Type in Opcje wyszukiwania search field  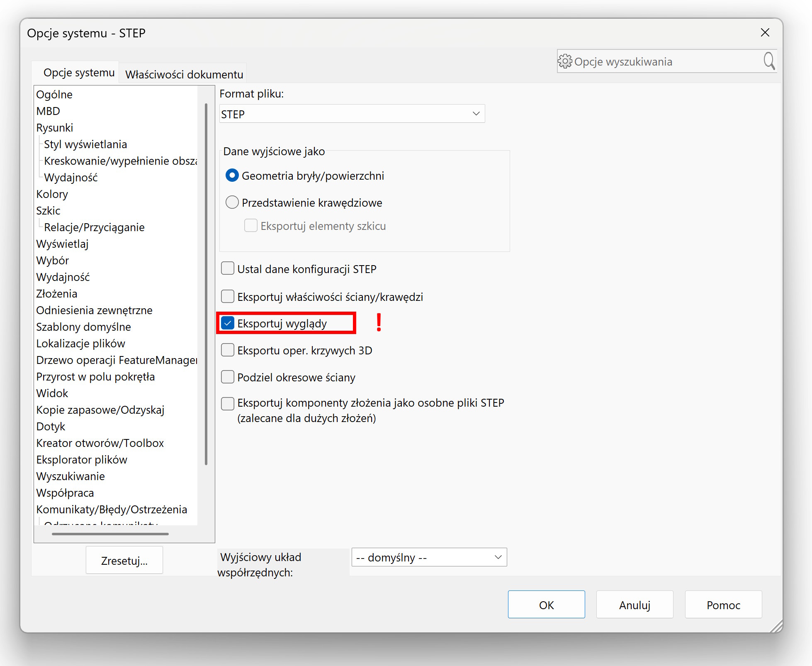click(x=664, y=61)
